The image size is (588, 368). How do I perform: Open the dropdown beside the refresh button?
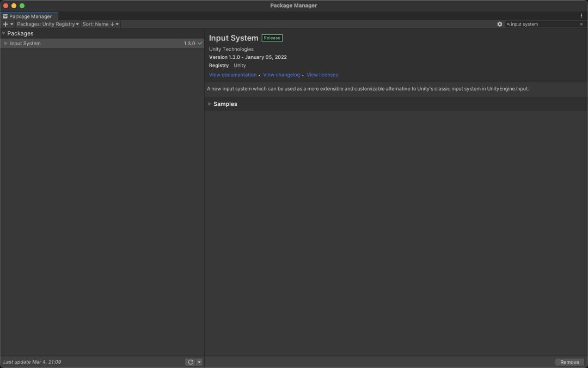(x=199, y=362)
